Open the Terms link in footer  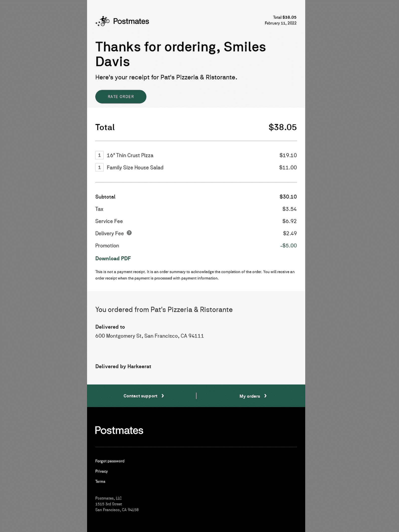[100, 481]
